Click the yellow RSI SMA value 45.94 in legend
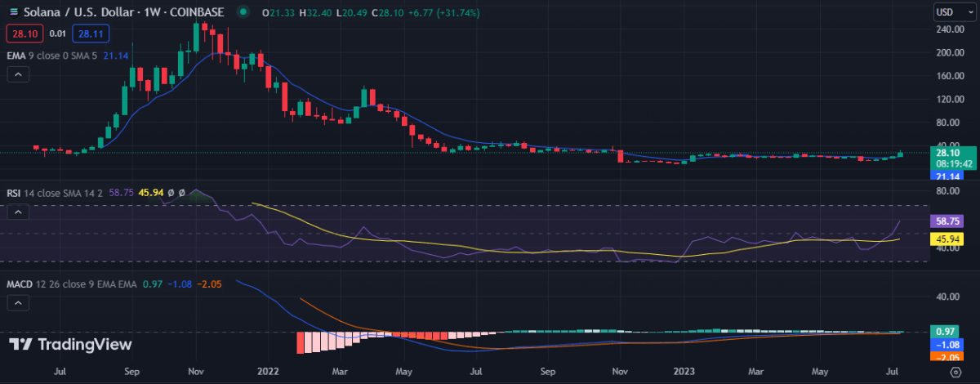Screen dimensions: 980x384 (x=150, y=193)
